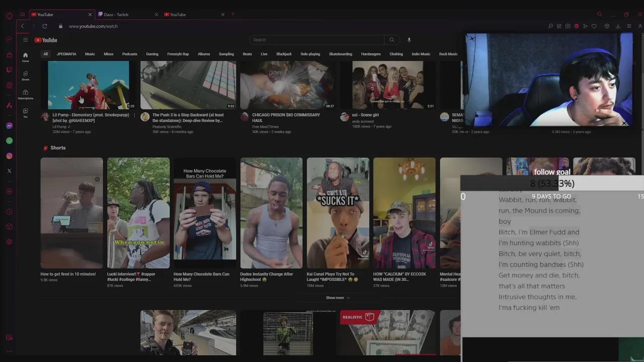Select the Rock Music filter chip
644x362 pixels.
tap(448, 54)
